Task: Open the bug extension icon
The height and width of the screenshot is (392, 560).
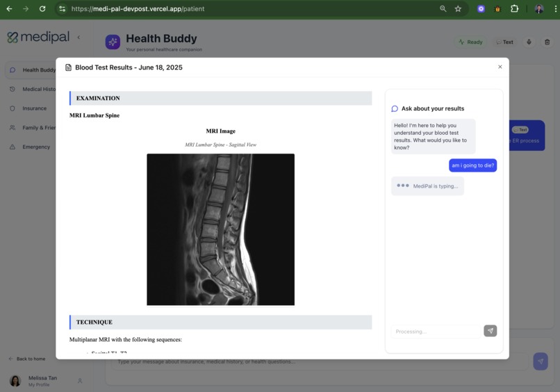Action: (497, 9)
